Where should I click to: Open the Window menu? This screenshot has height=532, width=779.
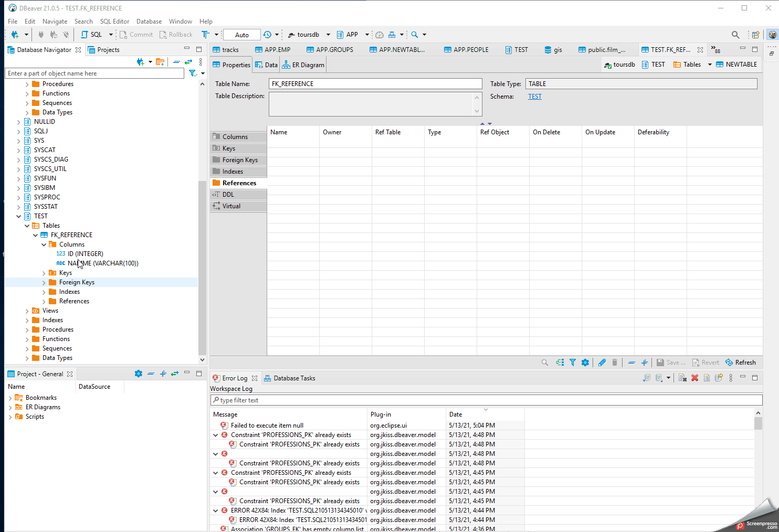tap(180, 21)
